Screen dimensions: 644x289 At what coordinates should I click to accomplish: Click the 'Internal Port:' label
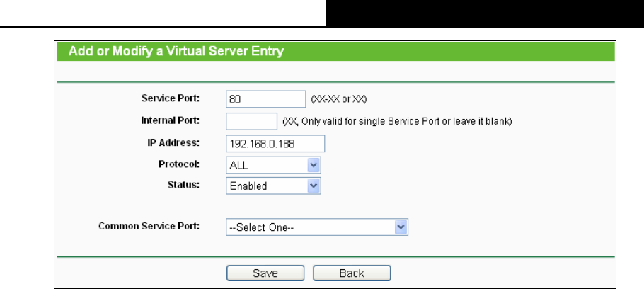171,120
